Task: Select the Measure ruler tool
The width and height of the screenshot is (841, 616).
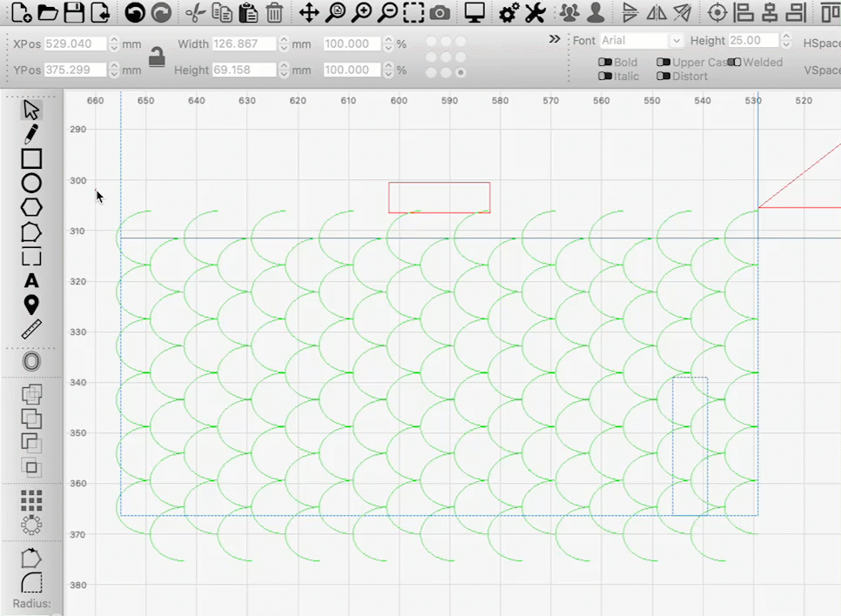Action: 31,329
